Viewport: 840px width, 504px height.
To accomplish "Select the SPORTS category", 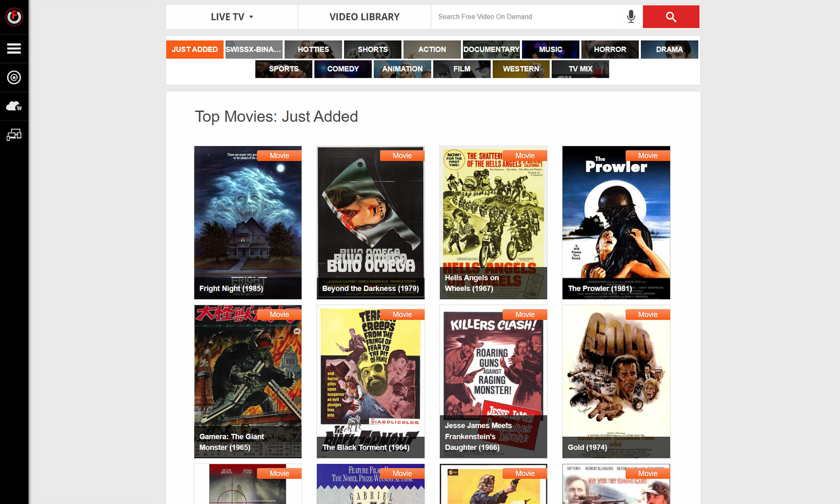I will pyautogui.click(x=283, y=69).
